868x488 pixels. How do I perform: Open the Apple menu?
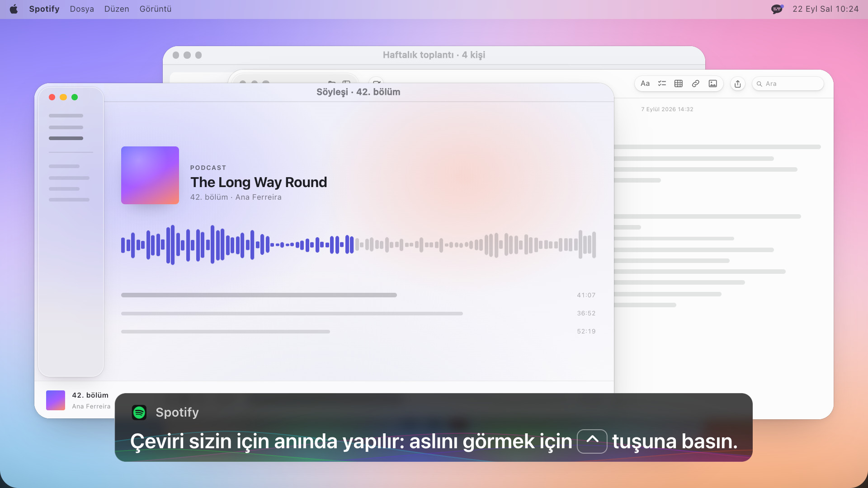tap(14, 9)
